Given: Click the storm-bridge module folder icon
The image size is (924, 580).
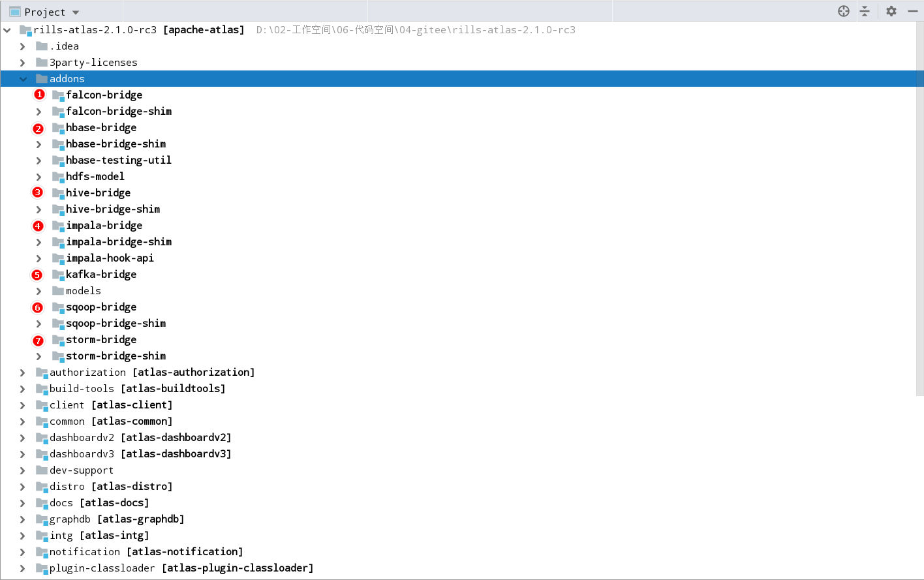Looking at the screenshot, I should tap(58, 340).
